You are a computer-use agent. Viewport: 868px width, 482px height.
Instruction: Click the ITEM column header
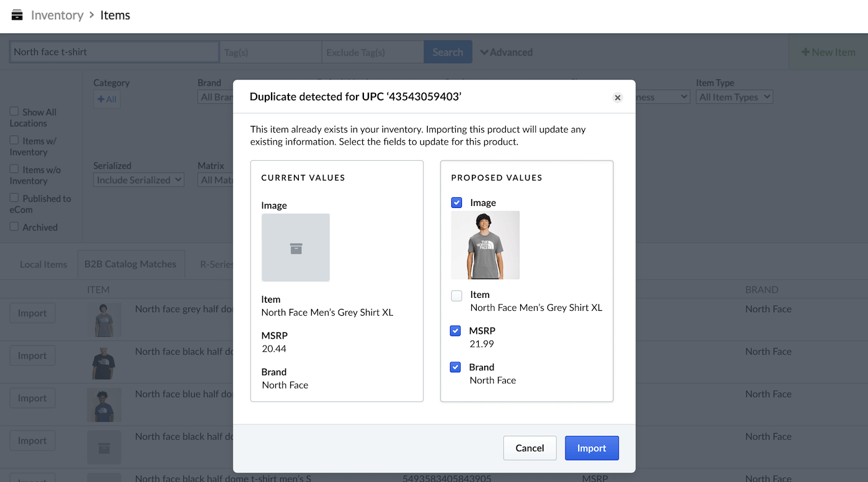click(98, 290)
